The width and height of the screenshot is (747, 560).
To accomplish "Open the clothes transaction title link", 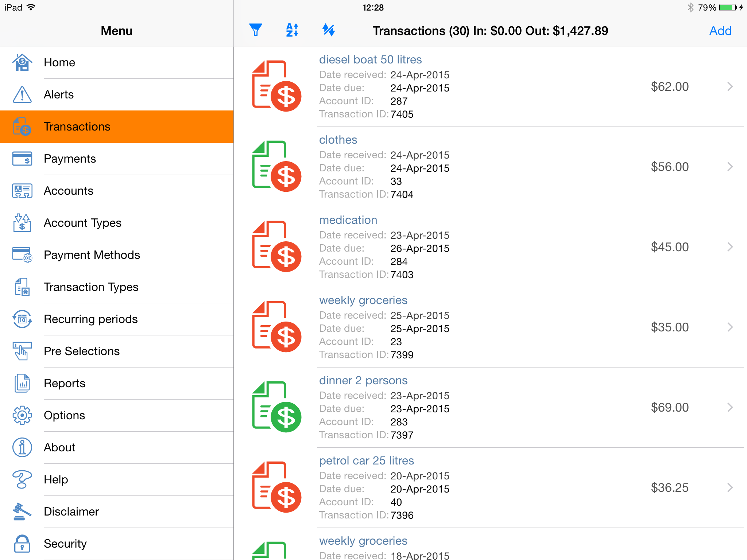I will [338, 140].
